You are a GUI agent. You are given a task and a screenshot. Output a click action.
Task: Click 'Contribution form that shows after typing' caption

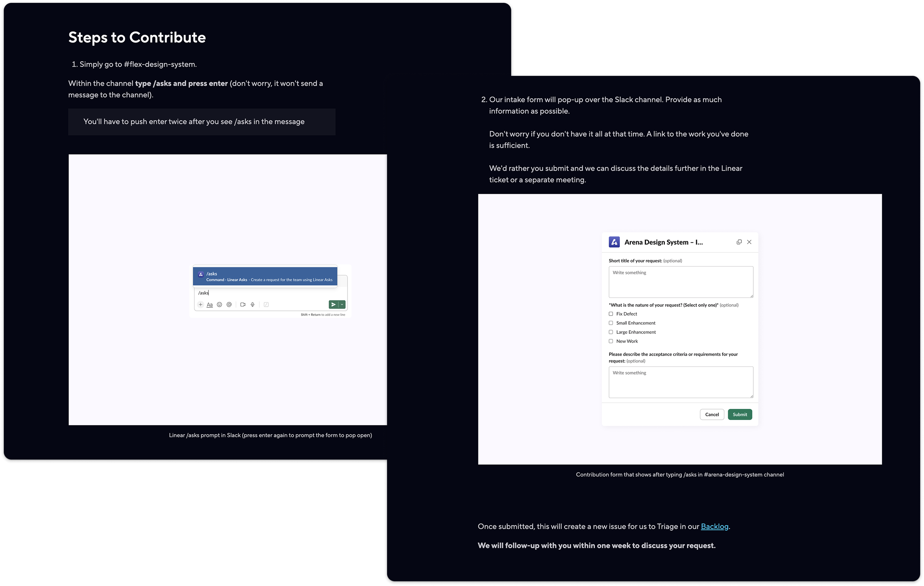(680, 475)
